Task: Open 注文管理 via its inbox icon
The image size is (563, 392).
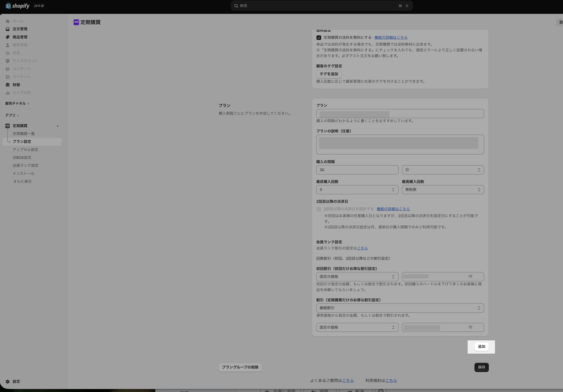Action: click(8, 29)
